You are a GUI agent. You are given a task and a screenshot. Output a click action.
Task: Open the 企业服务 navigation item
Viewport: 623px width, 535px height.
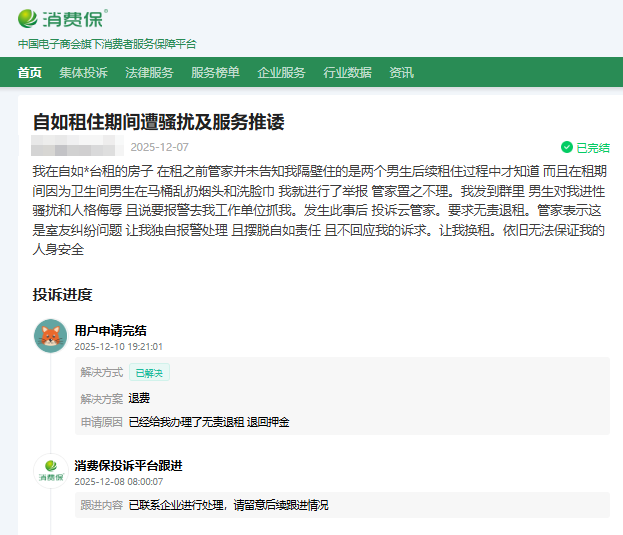click(281, 72)
